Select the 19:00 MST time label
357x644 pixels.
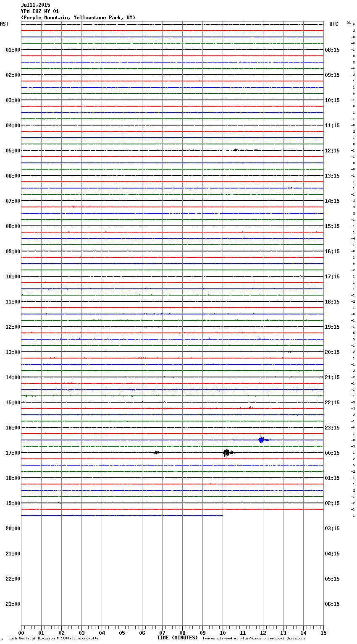pyautogui.click(x=13, y=503)
